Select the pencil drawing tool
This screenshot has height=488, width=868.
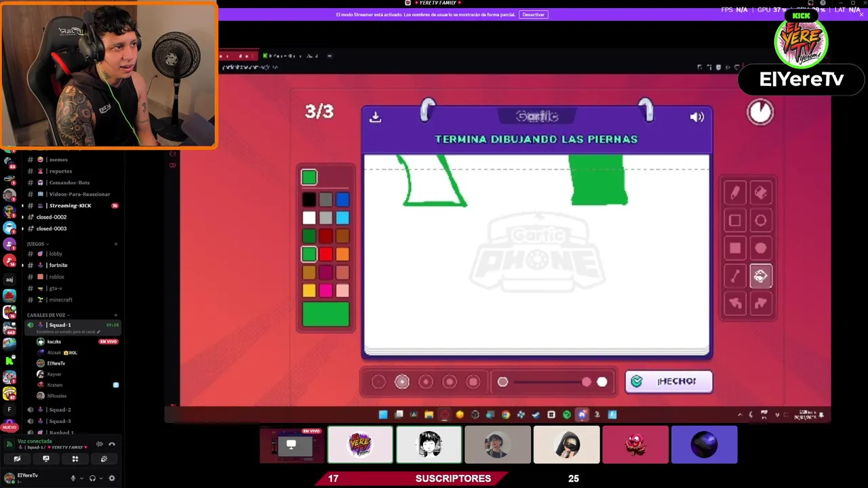point(735,193)
